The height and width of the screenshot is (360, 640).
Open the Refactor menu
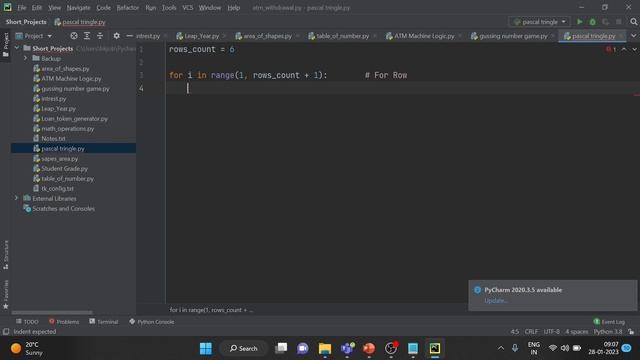pyautogui.click(x=128, y=8)
